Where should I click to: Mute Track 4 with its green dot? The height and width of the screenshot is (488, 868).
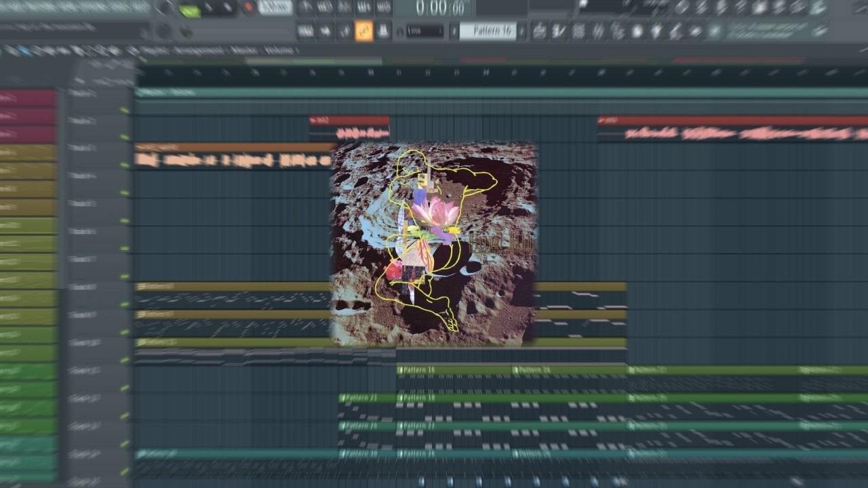[125, 192]
